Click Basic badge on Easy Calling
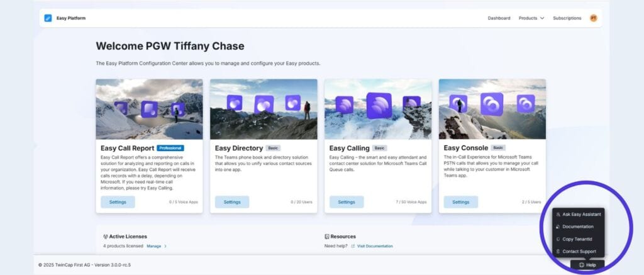This screenshot has height=275, width=644. [x=379, y=148]
